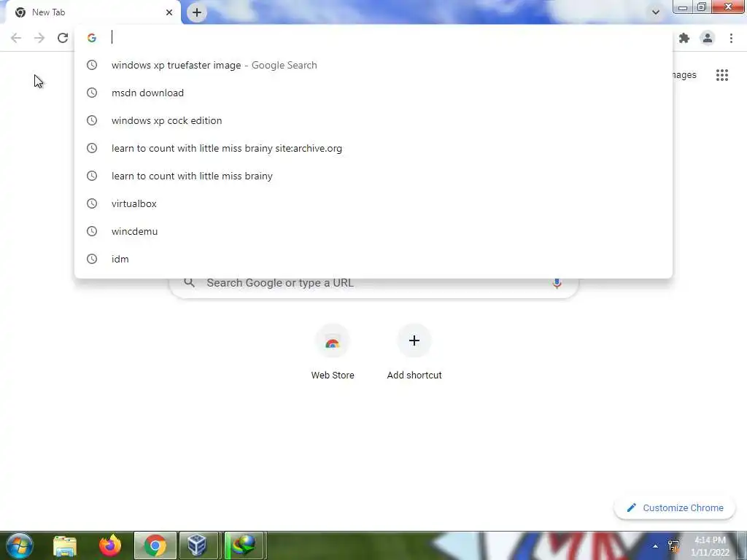
Task: Open the tab search chevron
Action: pyautogui.click(x=656, y=12)
